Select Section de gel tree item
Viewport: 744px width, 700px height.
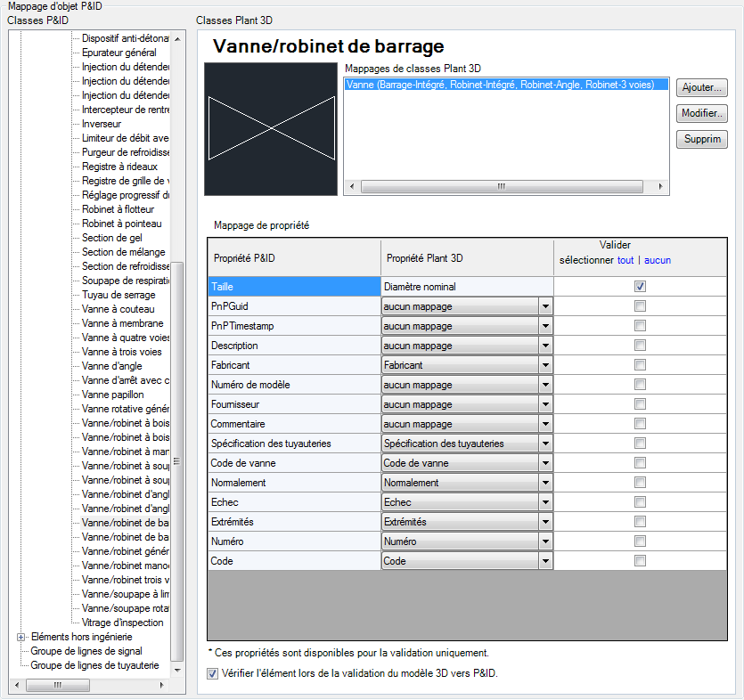point(112,238)
